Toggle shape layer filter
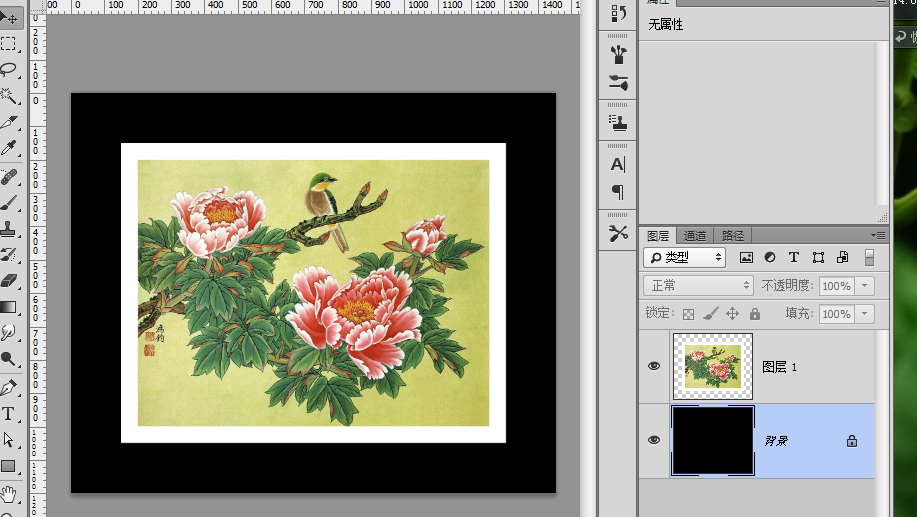 818,257
